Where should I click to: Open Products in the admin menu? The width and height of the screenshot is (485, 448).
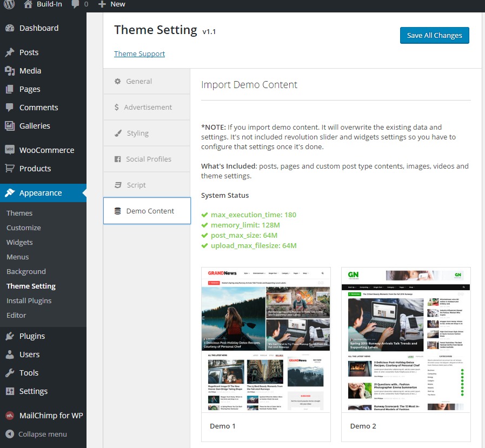[43, 169]
